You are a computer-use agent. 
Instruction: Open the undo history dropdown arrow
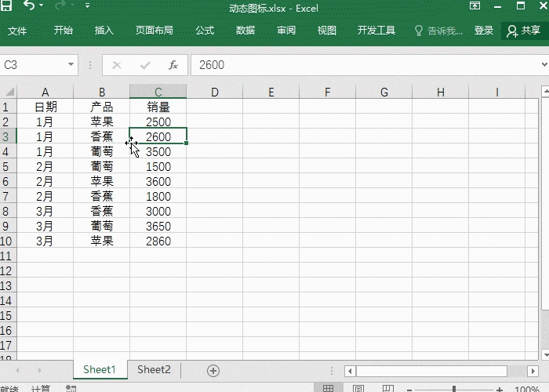42,5
